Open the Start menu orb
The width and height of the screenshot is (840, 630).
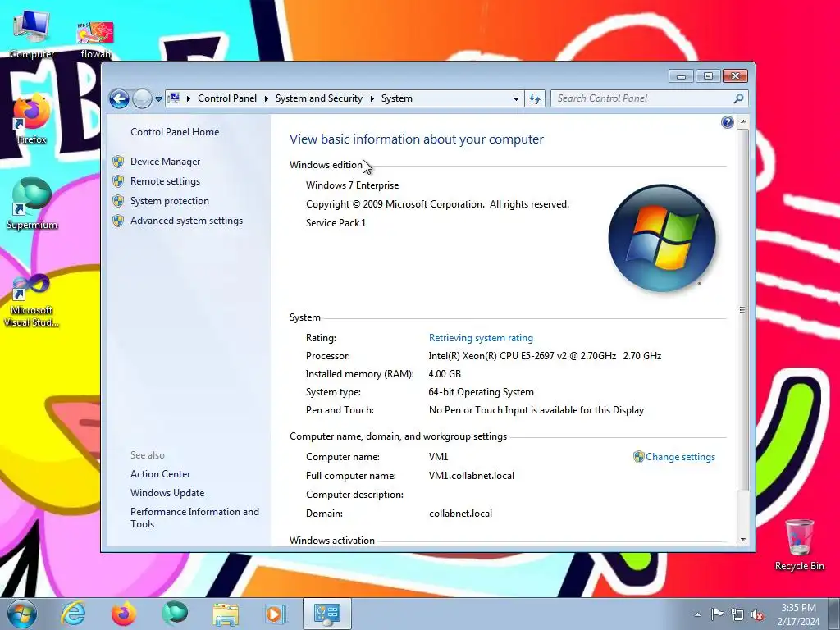pos(22,614)
